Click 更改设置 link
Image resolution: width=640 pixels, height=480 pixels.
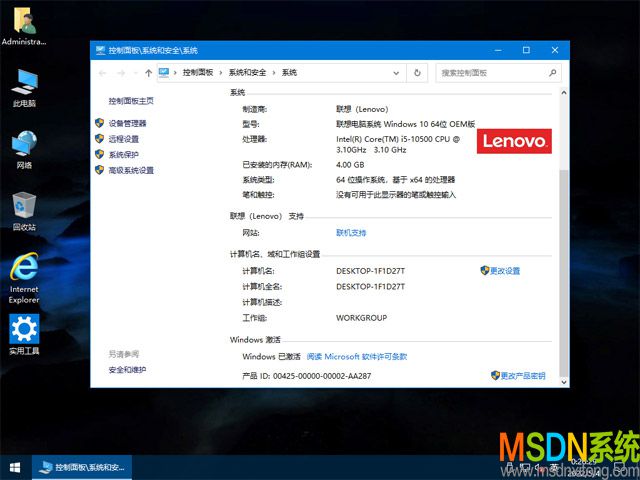point(505,271)
